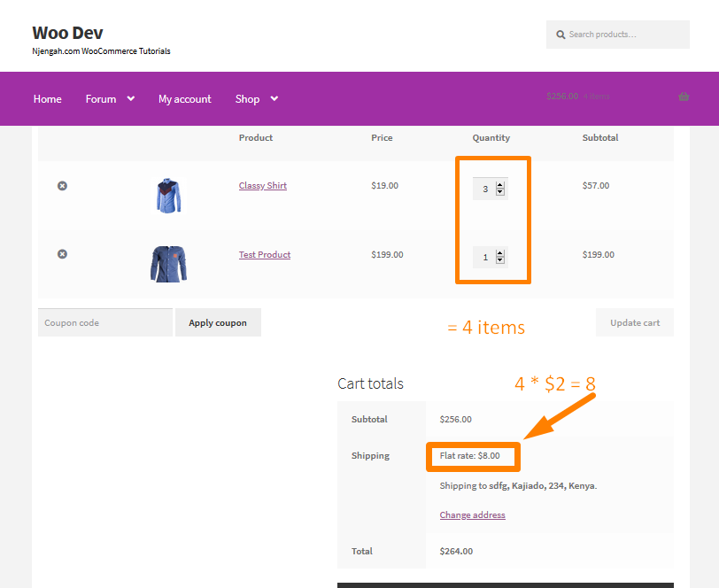719x588 pixels.
Task: Click the Price column header
Action: [382, 137]
